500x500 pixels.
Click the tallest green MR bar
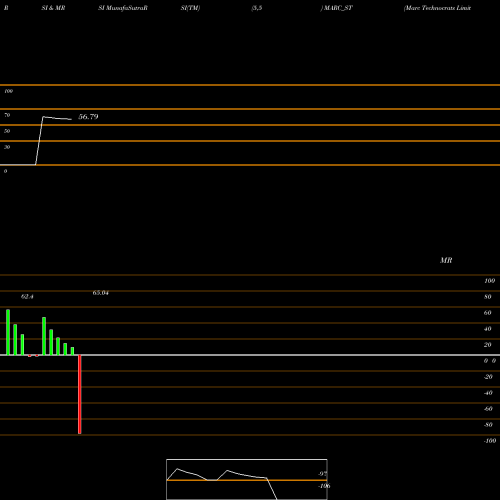tap(8, 332)
